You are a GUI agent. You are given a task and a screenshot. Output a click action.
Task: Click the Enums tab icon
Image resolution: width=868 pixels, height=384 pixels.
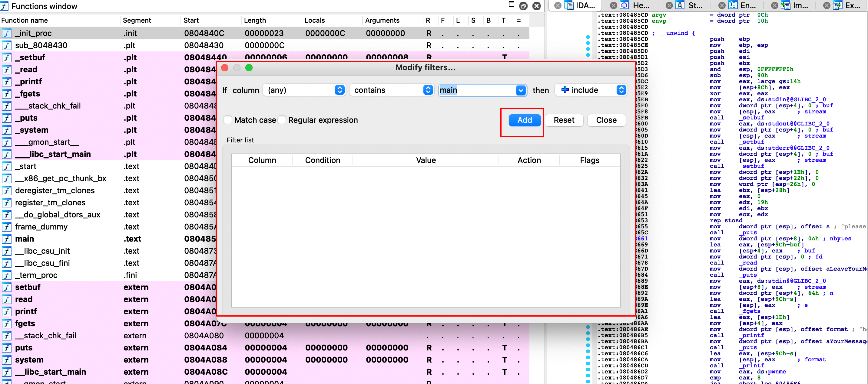[733, 5]
